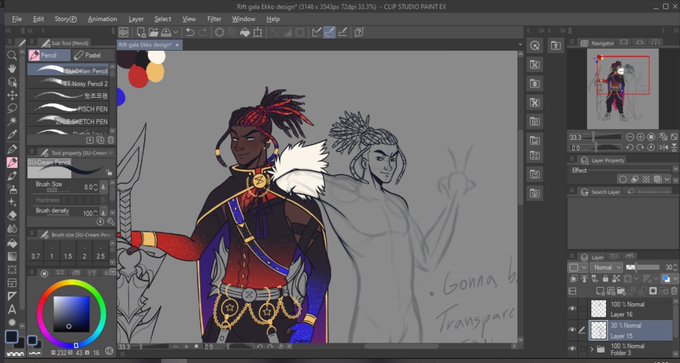This screenshot has width=680, height=363.
Task: Click the main drawing color swatch
Action: point(12,337)
